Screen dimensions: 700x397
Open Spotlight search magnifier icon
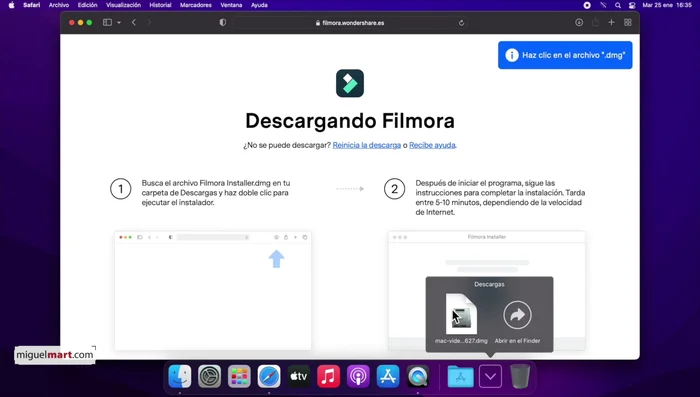pyautogui.click(x=618, y=5)
